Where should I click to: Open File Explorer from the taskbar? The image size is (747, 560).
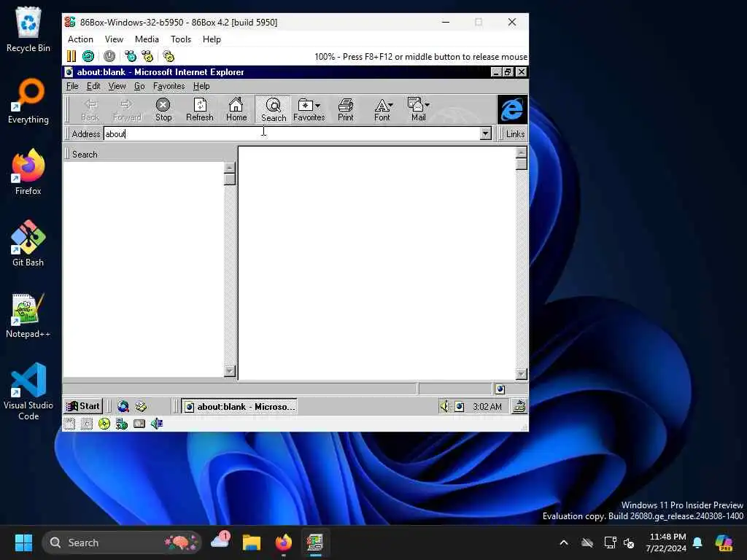pyautogui.click(x=252, y=542)
